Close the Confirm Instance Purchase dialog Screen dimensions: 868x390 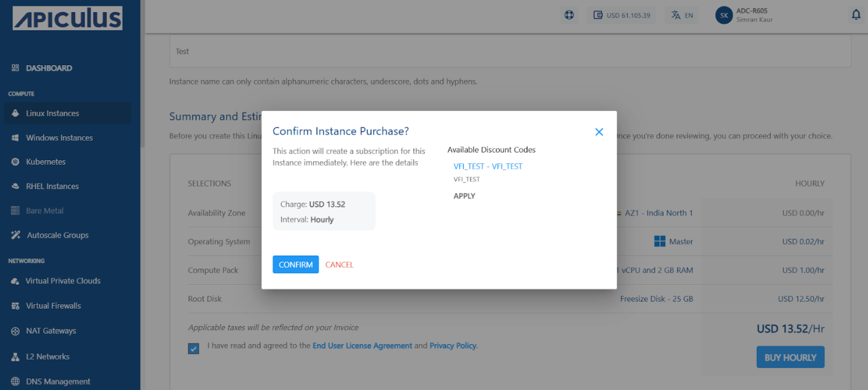tap(599, 132)
